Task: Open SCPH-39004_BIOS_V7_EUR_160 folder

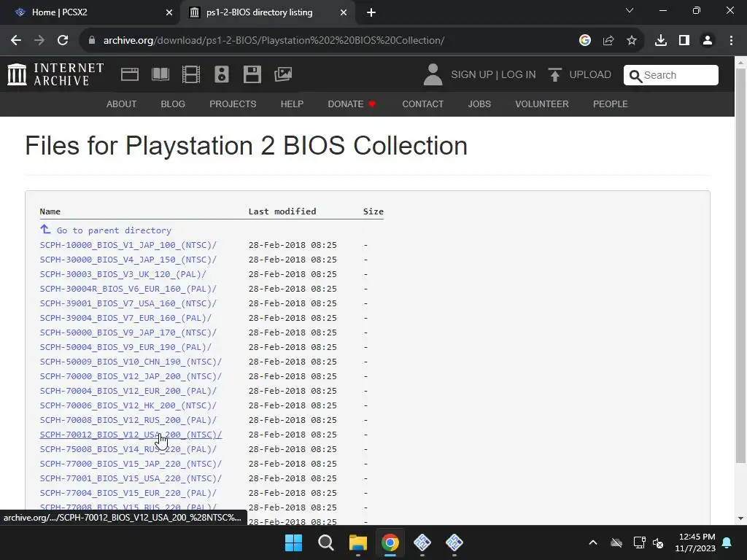Action: coord(125,318)
